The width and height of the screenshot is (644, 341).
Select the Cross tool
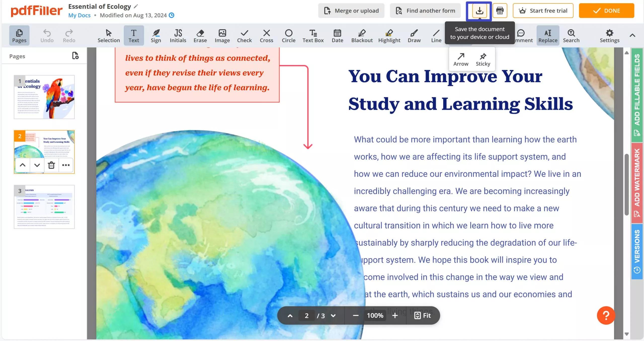click(266, 36)
